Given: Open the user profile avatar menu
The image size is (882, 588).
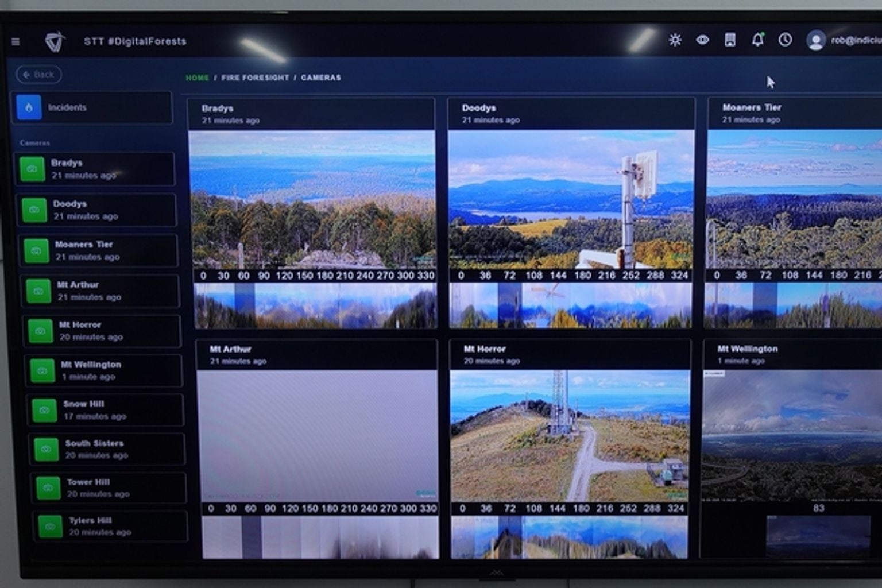Looking at the screenshot, I should 815,40.
